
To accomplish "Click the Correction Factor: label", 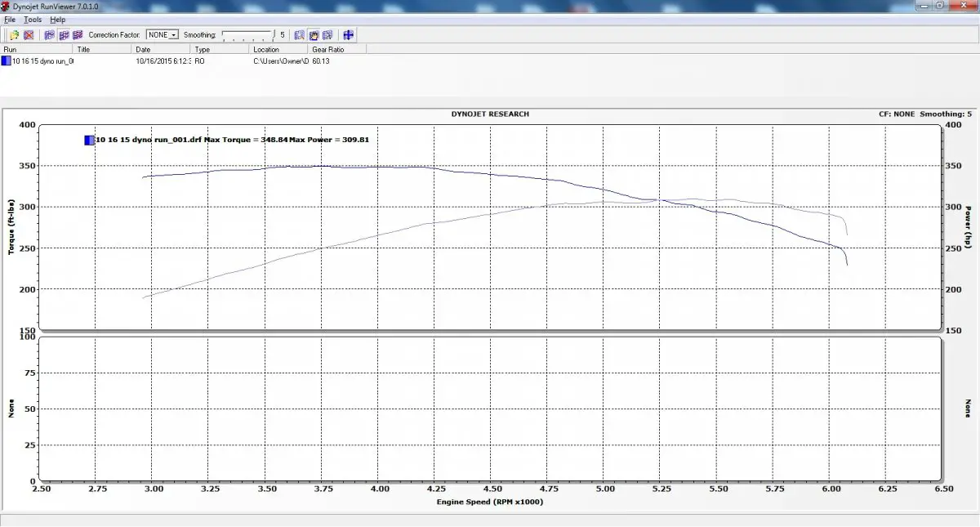I will [x=114, y=35].
